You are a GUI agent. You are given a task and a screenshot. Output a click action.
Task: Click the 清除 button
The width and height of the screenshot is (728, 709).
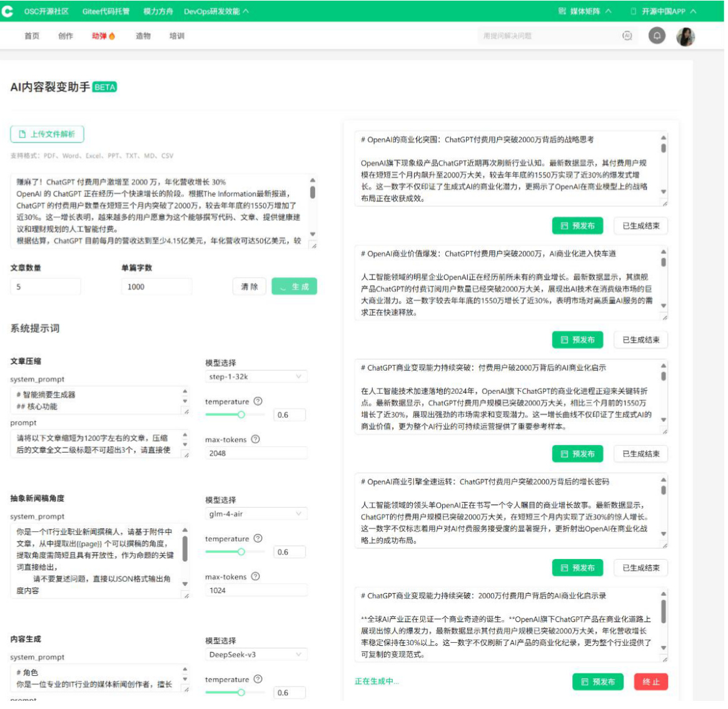(251, 288)
